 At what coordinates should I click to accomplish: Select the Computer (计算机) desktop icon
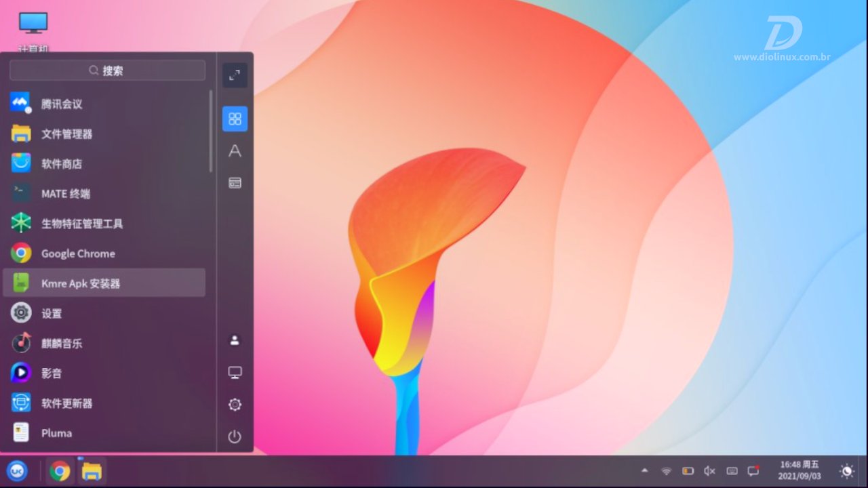[33, 30]
